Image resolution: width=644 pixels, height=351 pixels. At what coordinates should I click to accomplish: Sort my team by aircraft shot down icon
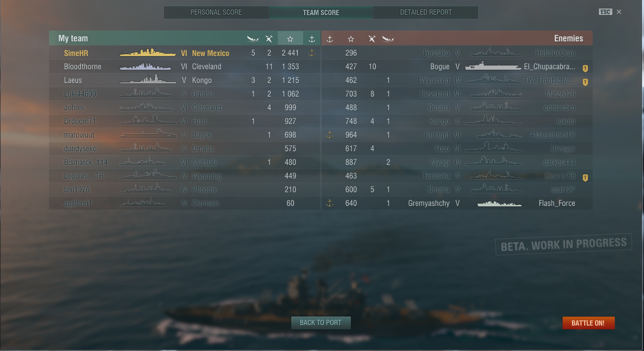pyautogui.click(x=269, y=39)
